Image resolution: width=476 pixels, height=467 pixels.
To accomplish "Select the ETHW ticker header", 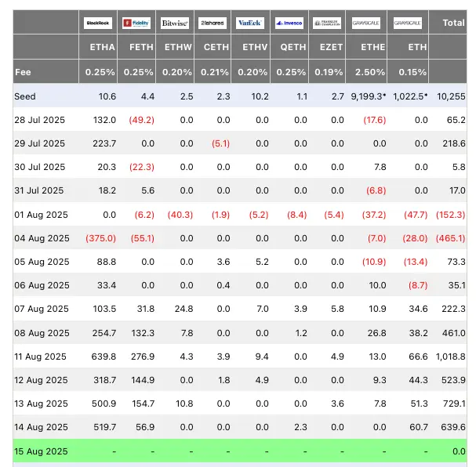I will (178, 47).
